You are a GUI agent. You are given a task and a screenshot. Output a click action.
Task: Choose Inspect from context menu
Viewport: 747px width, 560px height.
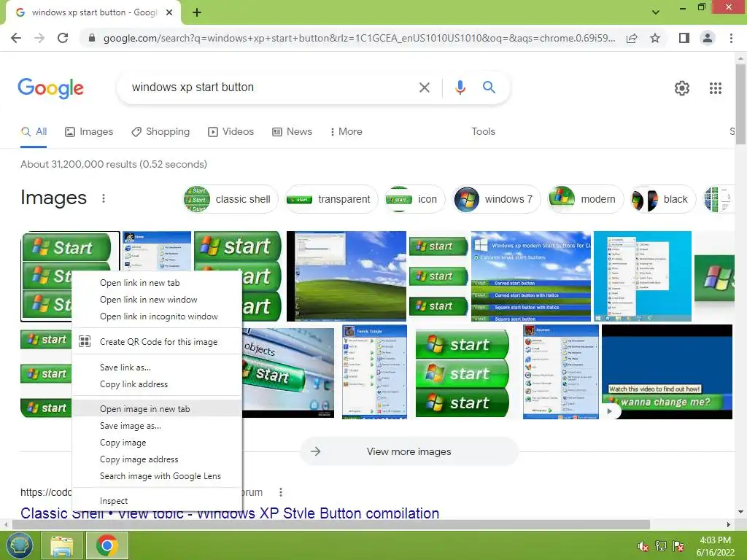coord(157,501)
